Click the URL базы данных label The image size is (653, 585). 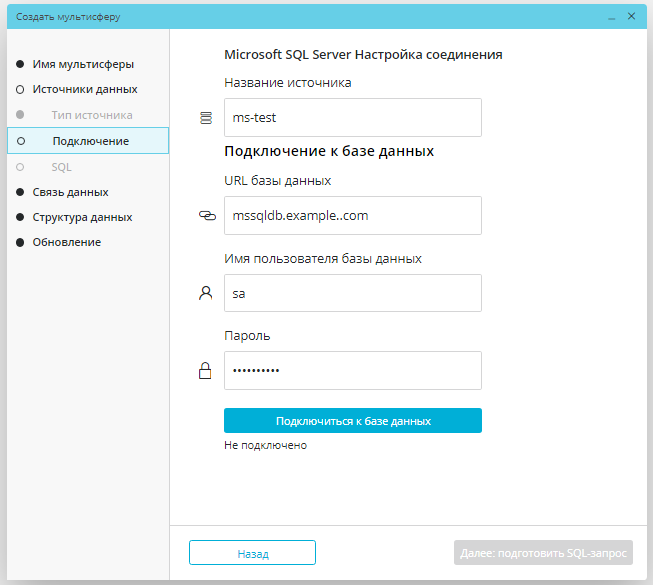tap(277, 181)
